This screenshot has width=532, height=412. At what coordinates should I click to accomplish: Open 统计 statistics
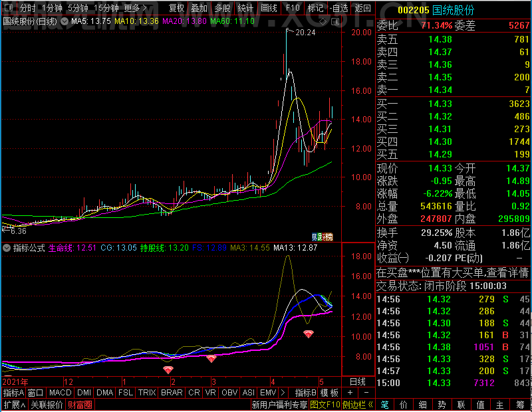pyautogui.click(x=245, y=8)
